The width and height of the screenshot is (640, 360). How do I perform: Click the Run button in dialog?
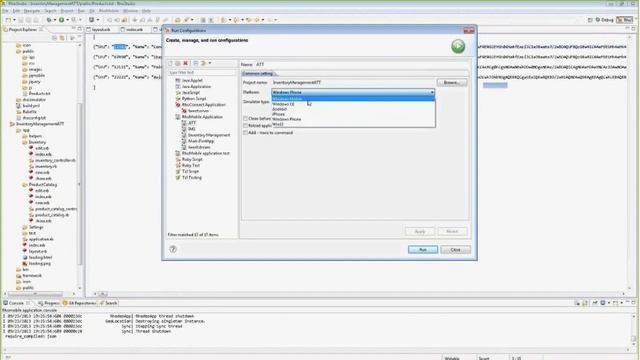pos(423,249)
